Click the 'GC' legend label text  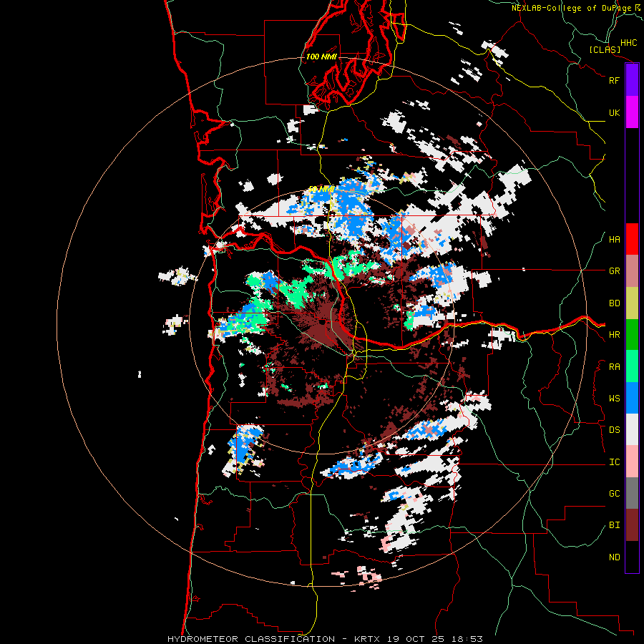point(614,494)
